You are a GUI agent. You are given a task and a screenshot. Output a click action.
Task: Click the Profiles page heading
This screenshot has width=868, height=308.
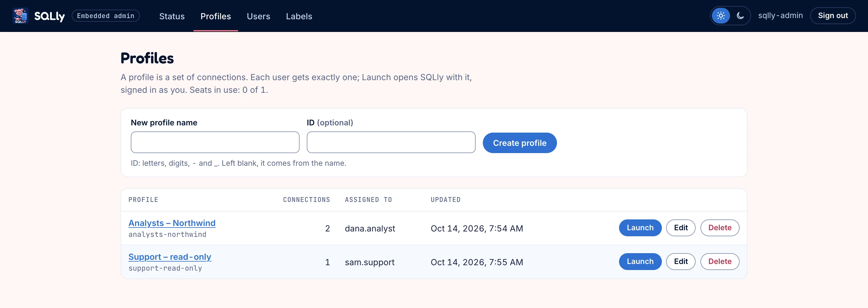147,58
